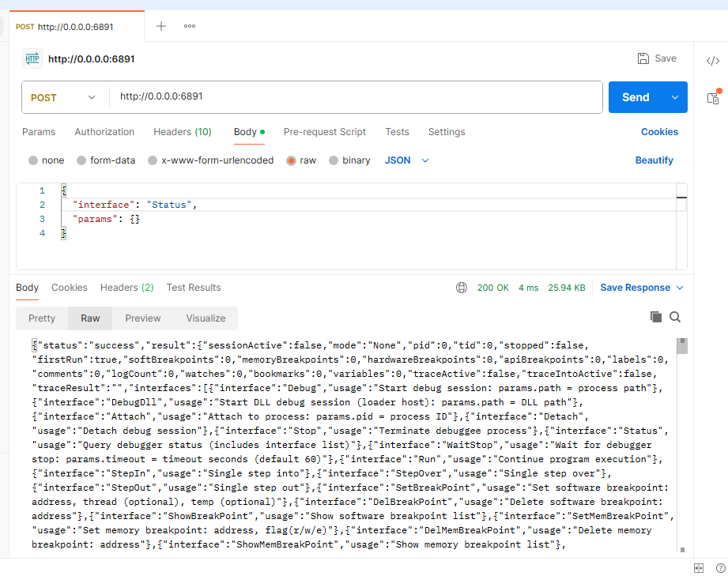Viewport: 728px width, 576px height.
Task: Search within the response body
Action: coord(675,317)
